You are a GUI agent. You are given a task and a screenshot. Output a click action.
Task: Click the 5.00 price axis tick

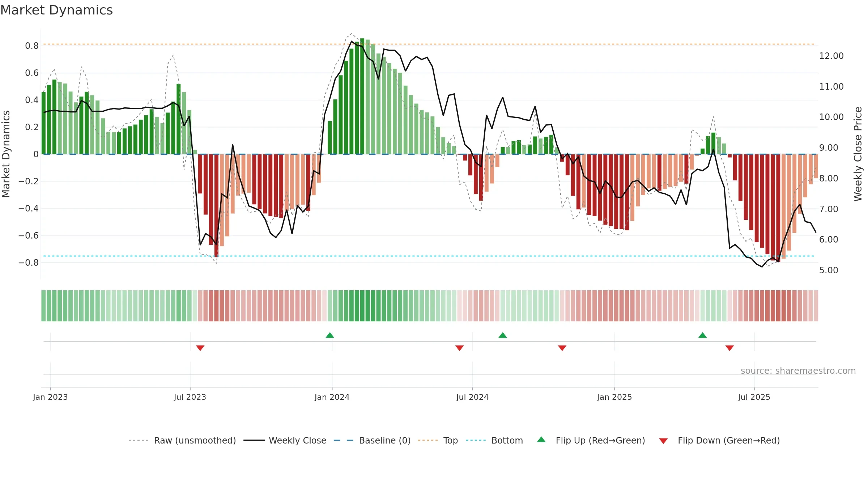829,270
